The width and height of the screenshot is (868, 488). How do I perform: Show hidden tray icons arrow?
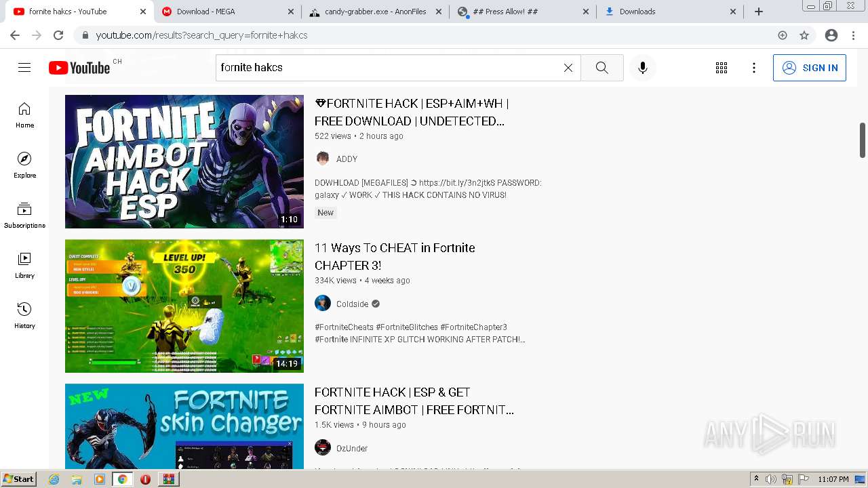pos(756,479)
